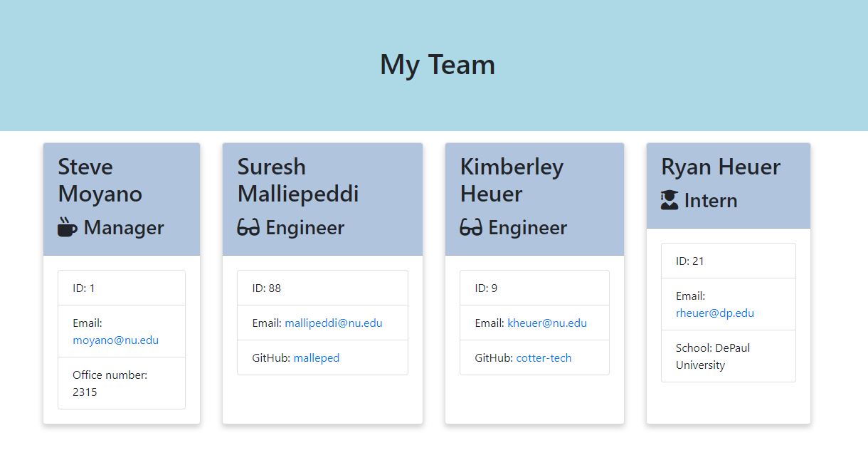Click the My Team page heading
868x465 pixels.
click(x=437, y=65)
